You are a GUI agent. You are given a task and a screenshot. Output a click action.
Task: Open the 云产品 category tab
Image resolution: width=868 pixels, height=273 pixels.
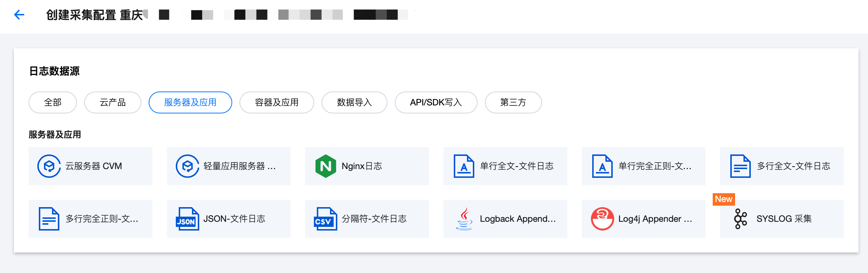[113, 102]
